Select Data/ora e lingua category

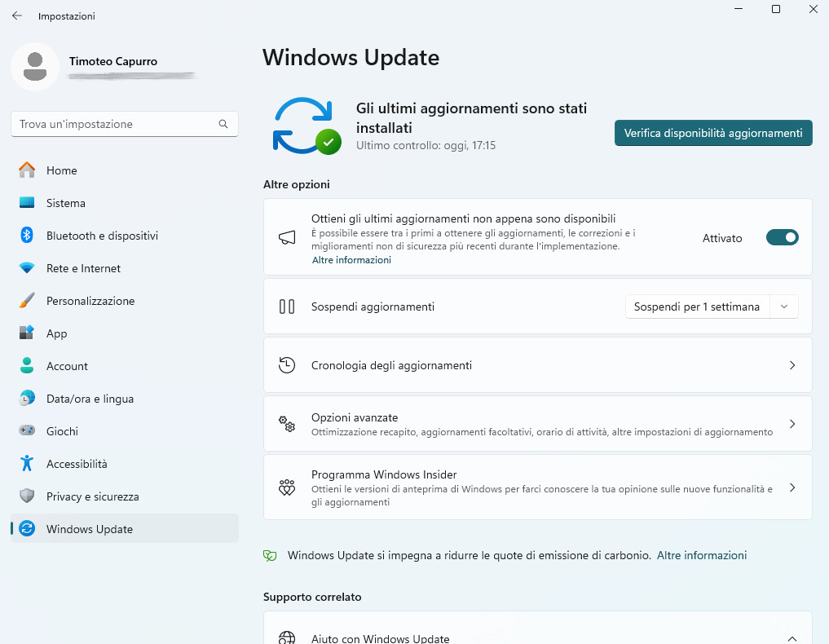click(x=125, y=399)
